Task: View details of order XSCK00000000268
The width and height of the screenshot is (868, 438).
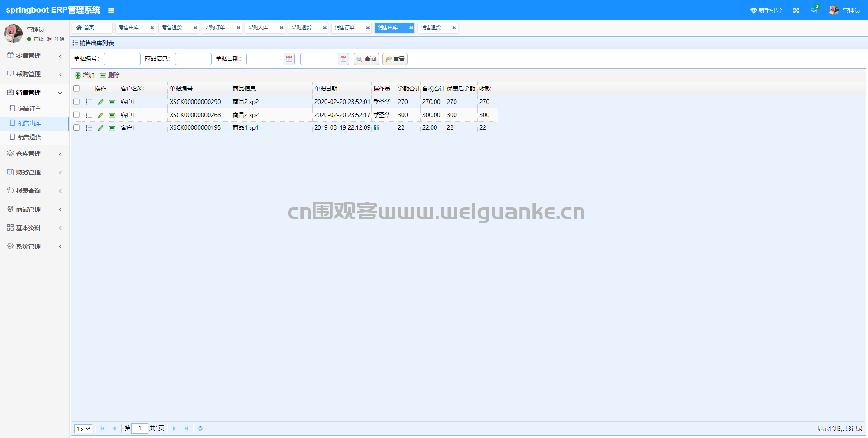Action: click(x=89, y=115)
